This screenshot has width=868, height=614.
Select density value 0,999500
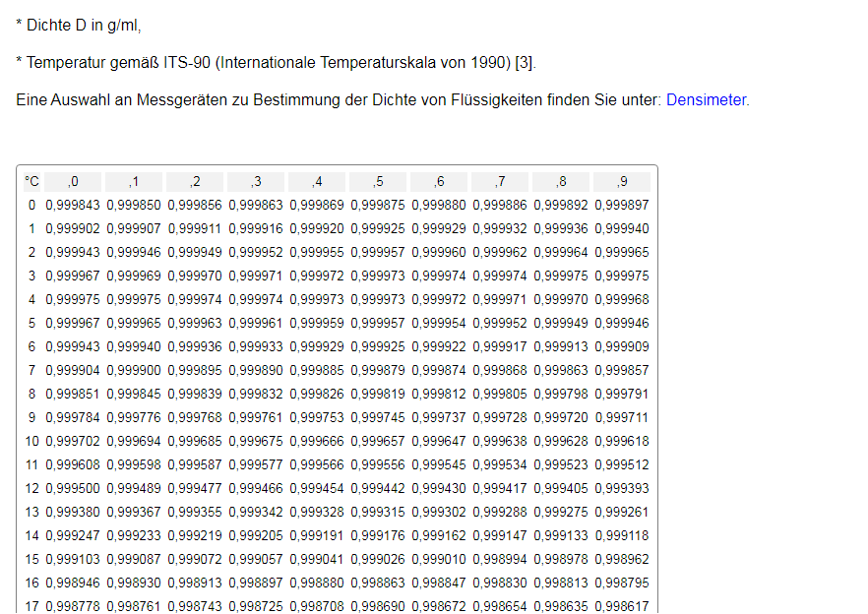point(73,488)
